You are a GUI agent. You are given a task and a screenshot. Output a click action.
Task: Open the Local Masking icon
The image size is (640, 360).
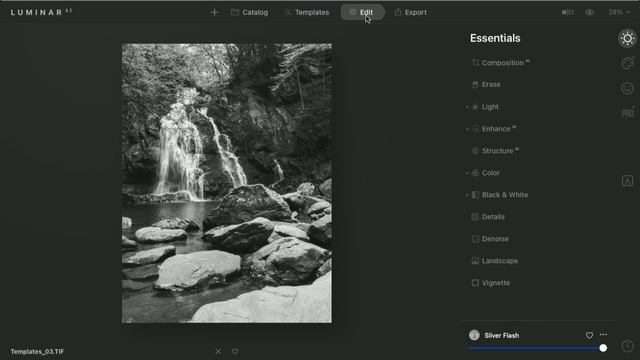tap(627, 181)
